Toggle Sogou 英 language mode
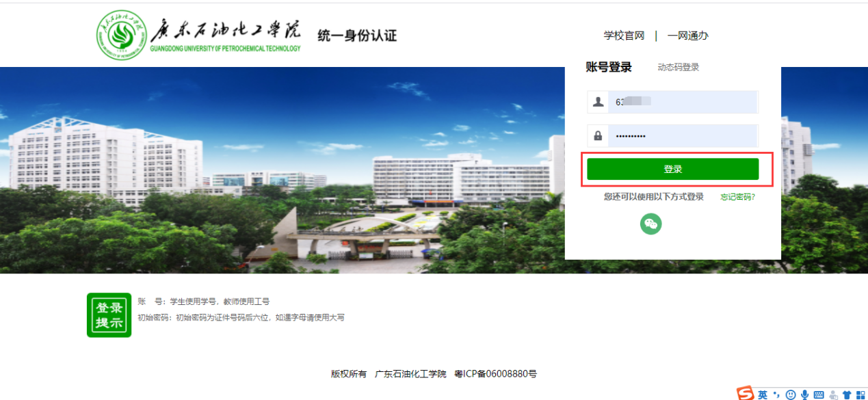 [x=763, y=395]
